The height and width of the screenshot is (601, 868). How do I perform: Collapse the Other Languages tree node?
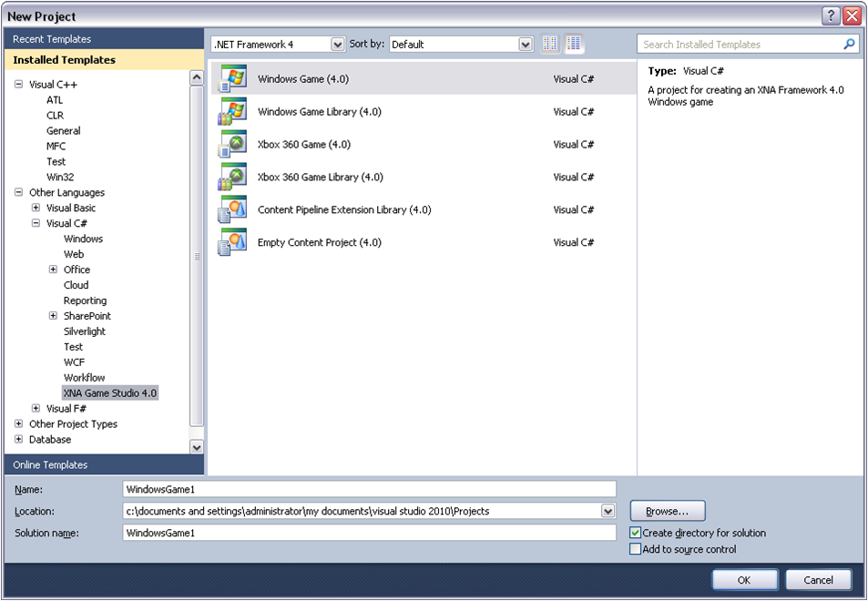click(17, 192)
